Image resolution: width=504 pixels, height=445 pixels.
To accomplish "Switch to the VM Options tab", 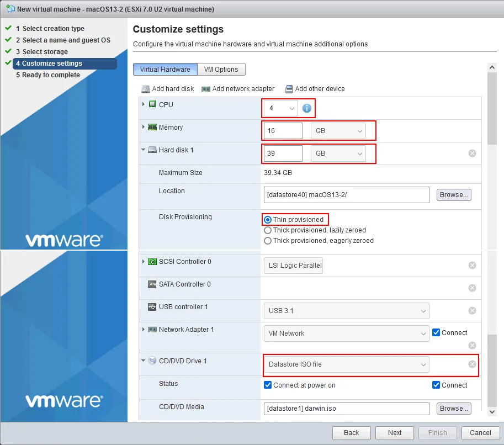I will [221, 70].
